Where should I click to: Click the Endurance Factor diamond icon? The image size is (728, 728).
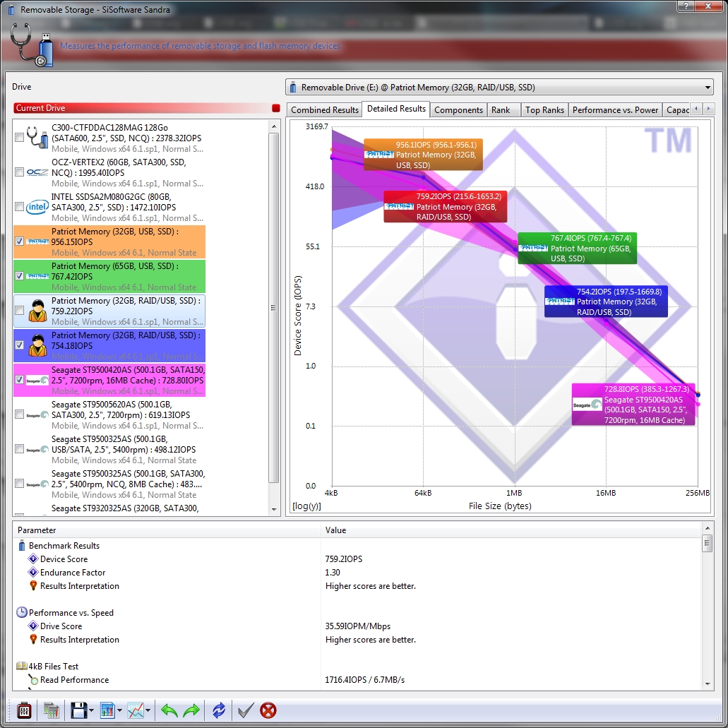click(x=33, y=573)
